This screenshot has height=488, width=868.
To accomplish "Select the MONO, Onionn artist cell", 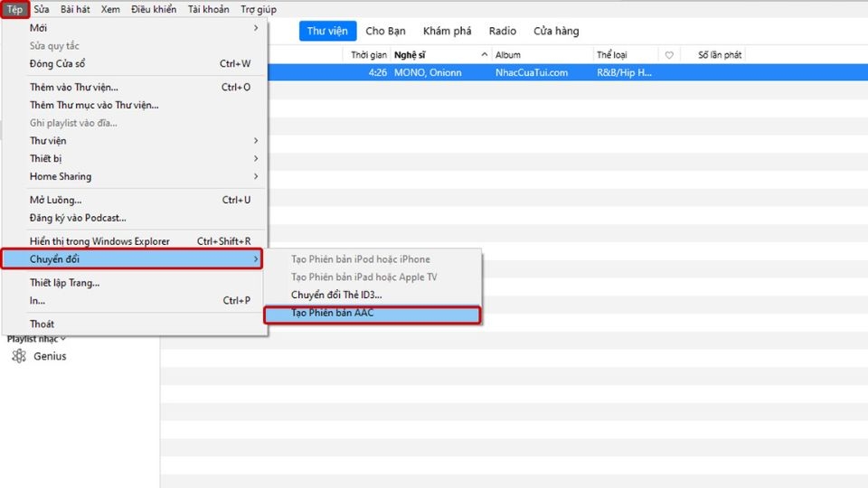I will click(x=428, y=72).
